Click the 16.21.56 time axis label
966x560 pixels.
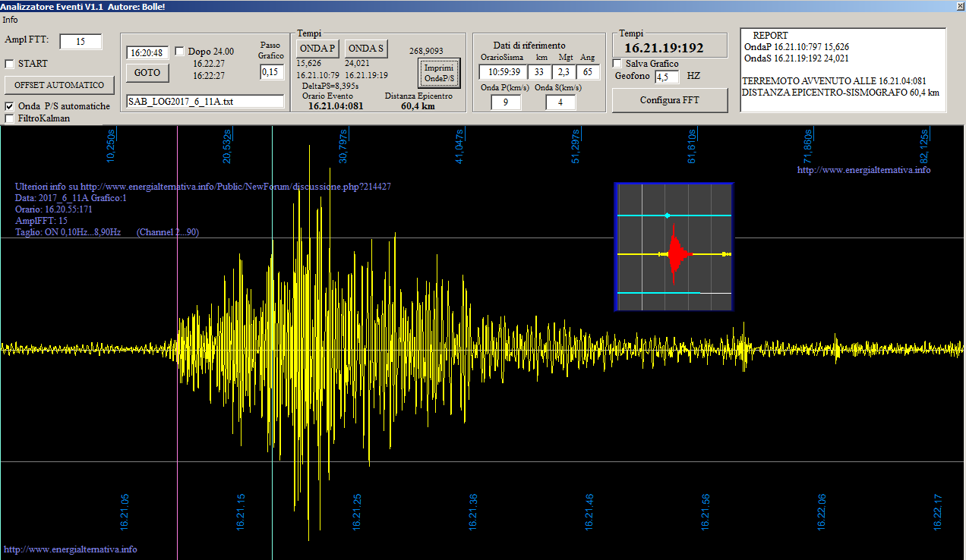[706, 512]
